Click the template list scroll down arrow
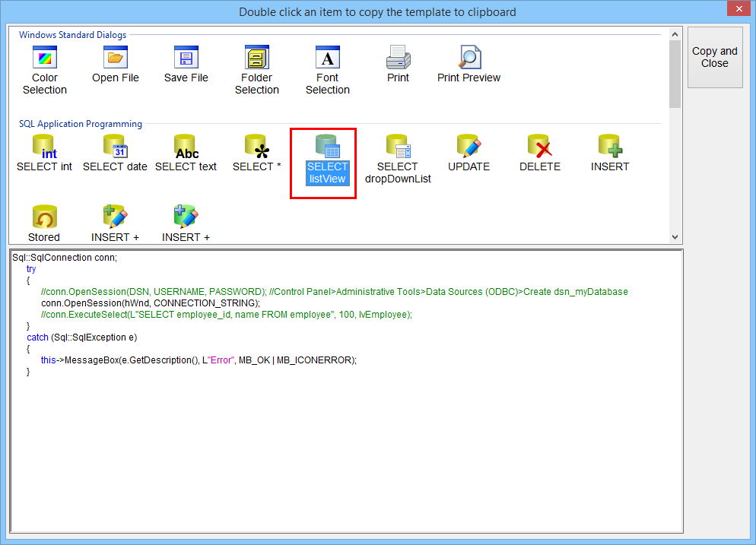The image size is (756, 545). click(675, 237)
